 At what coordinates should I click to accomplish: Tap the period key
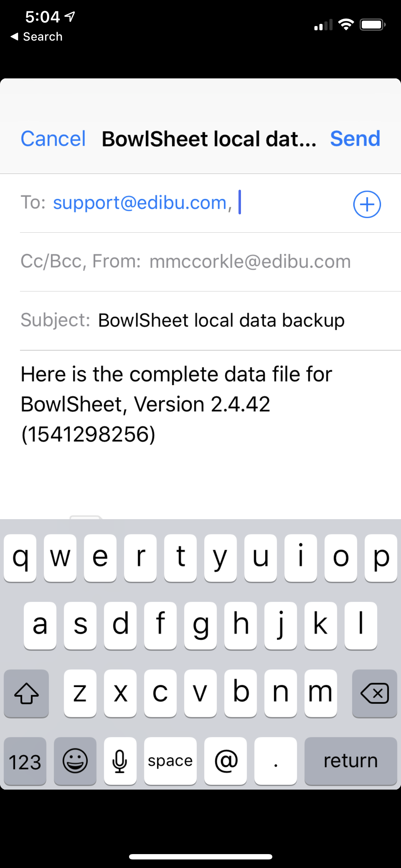pos(276,761)
